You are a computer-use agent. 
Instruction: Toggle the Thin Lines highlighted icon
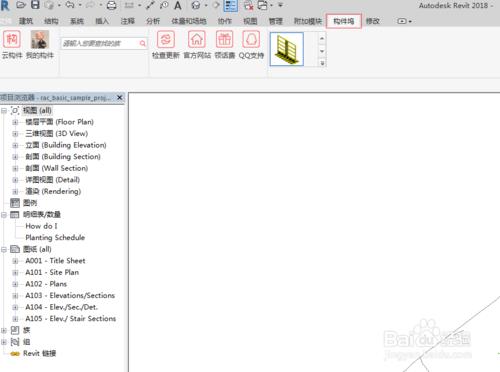pyautogui.click(x=230, y=5)
